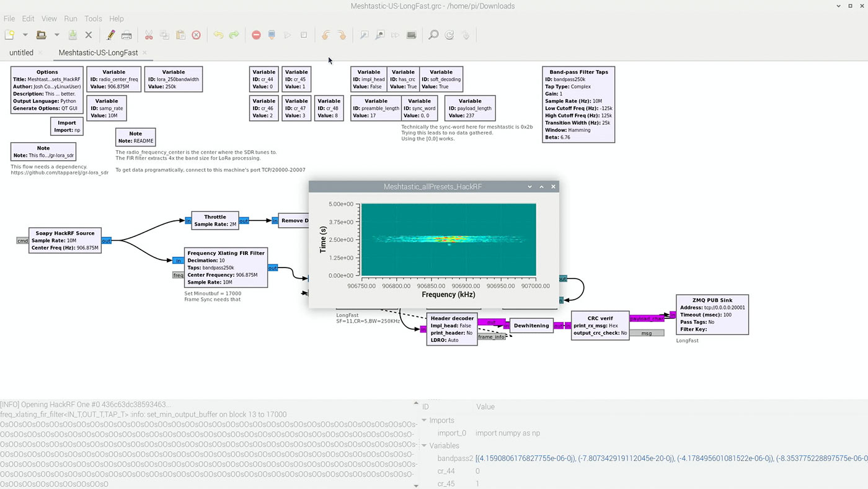Image resolution: width=868 pixels, height=489 pixels.
Task: Select the README Note block
Action: pyautogui.click(x=135, y=137)
